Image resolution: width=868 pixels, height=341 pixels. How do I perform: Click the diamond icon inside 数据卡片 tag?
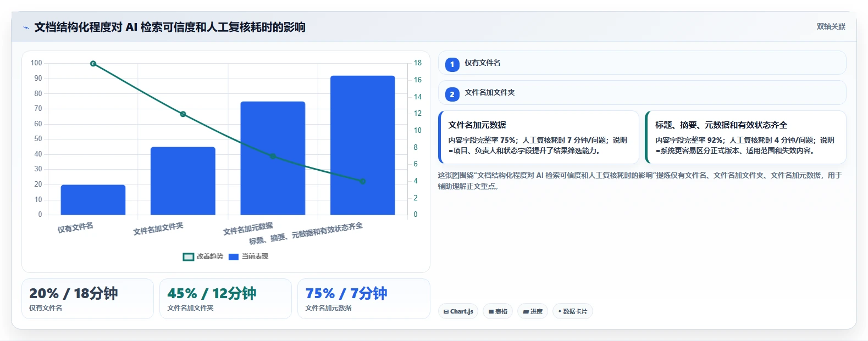tap(560, 311)
